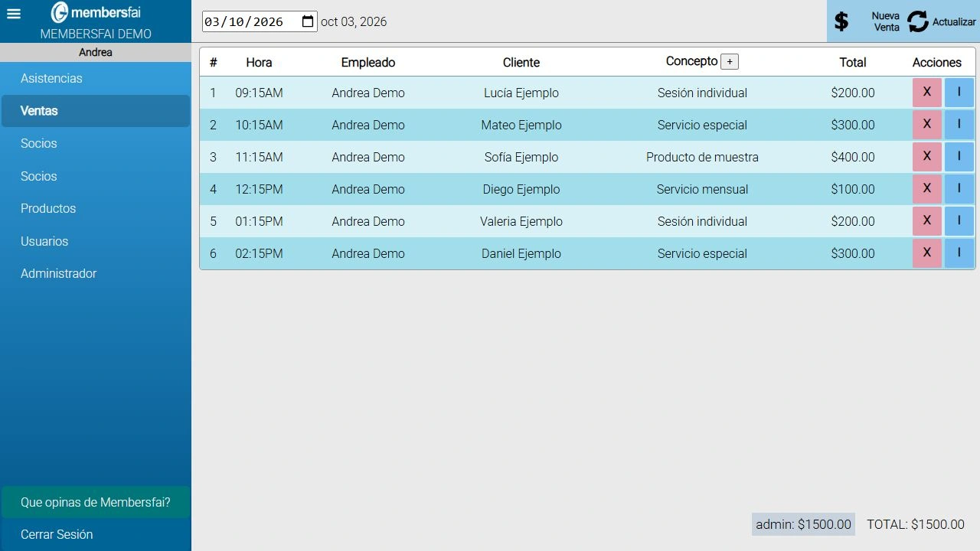The width and height of the screenshot is (980, 551).
Task: Delete Diego Ejemplo's sale with X
Action: point(927,189)
